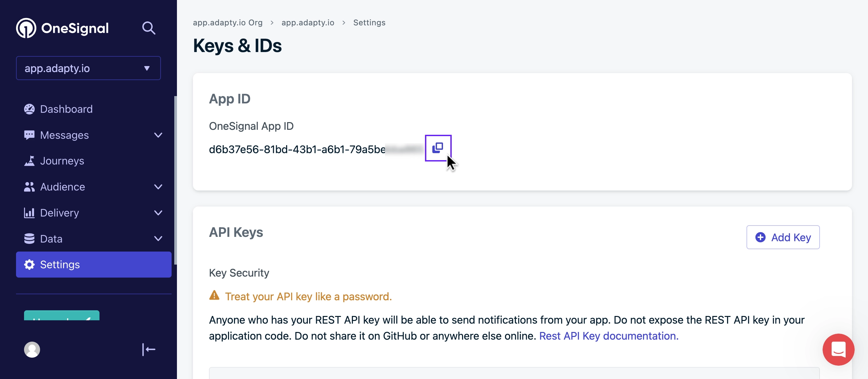Go to Journeys in the sidebar
The height and width of the screenshot is (379, 868).
point(62,161)
